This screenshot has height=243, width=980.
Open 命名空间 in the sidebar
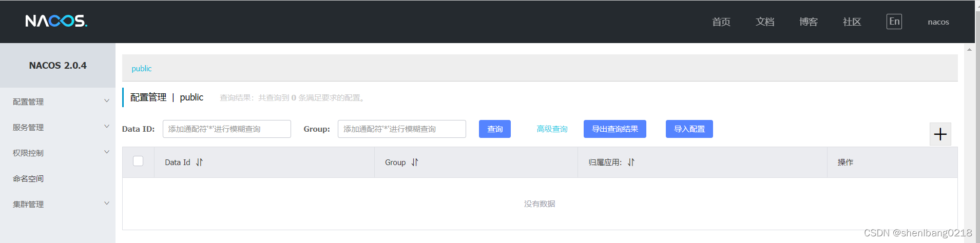coord(28,178)
